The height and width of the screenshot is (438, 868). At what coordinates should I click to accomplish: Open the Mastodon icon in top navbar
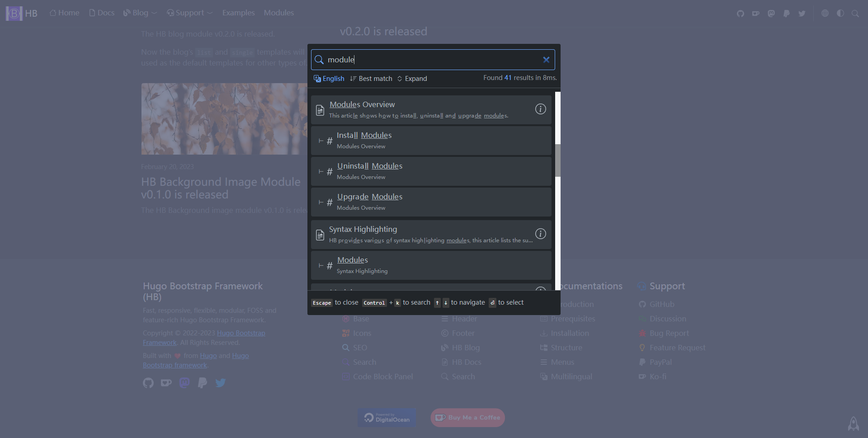771,14
